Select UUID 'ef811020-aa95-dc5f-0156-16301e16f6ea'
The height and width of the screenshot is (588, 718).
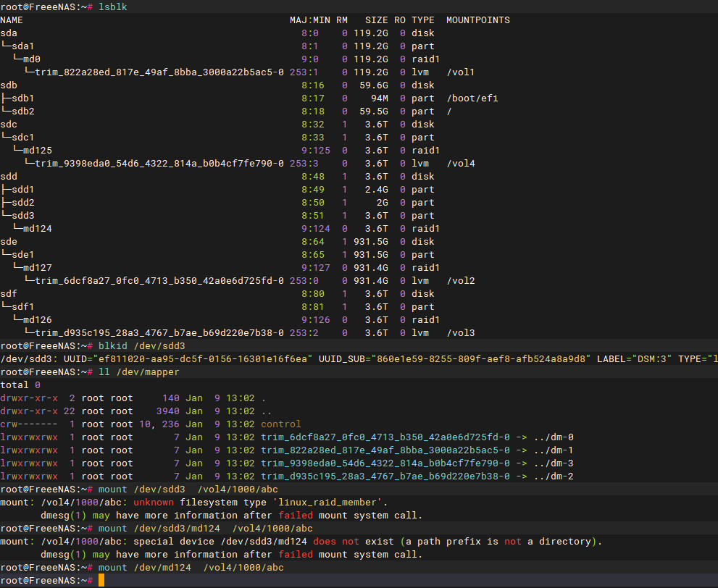[x=203, y=358]
